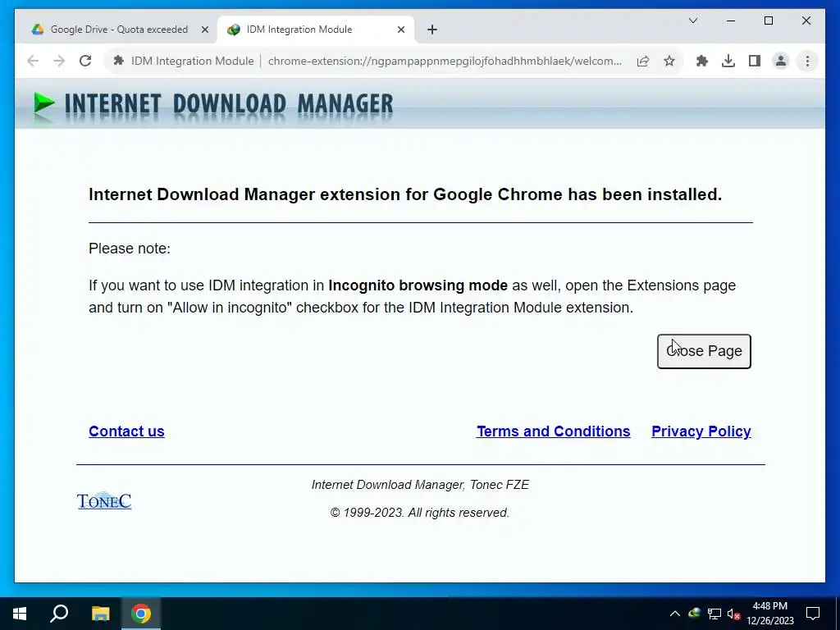Close the IDM Integration Module tab
This screenshot has height=630, width=840.
(x=400, y=30)
